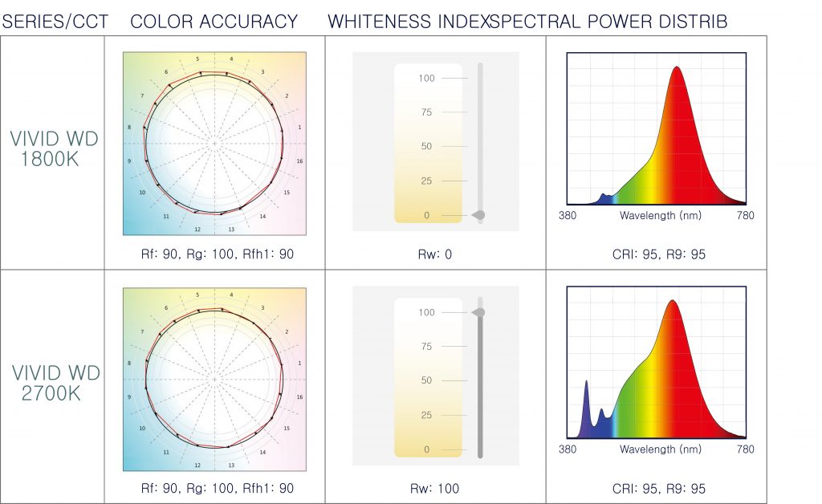
Task: Click the VIVID WD 2700K series label
Action: [55, 384]
